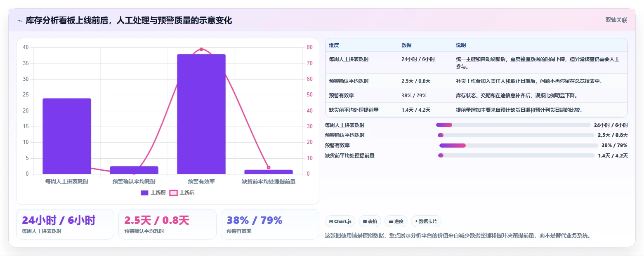Open the pink 2.5天 / 0.8天 data card
Screen dimensions: 644x256
167,224
